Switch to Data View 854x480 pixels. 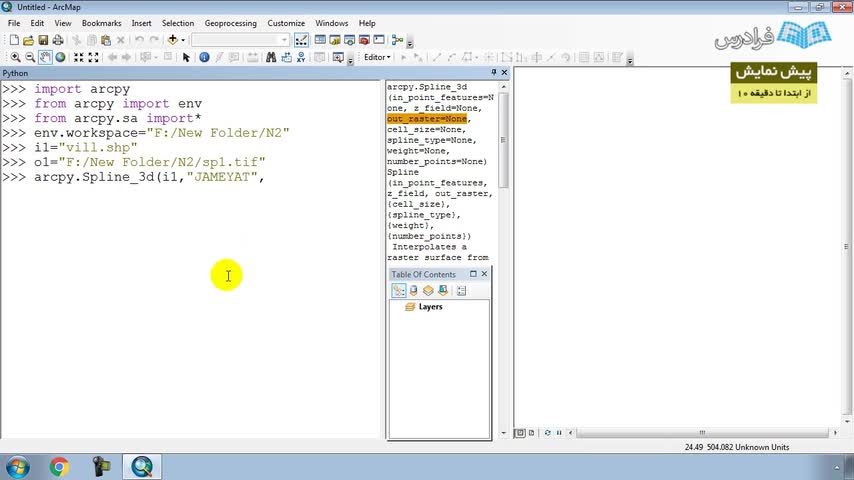tap(520, 433)
